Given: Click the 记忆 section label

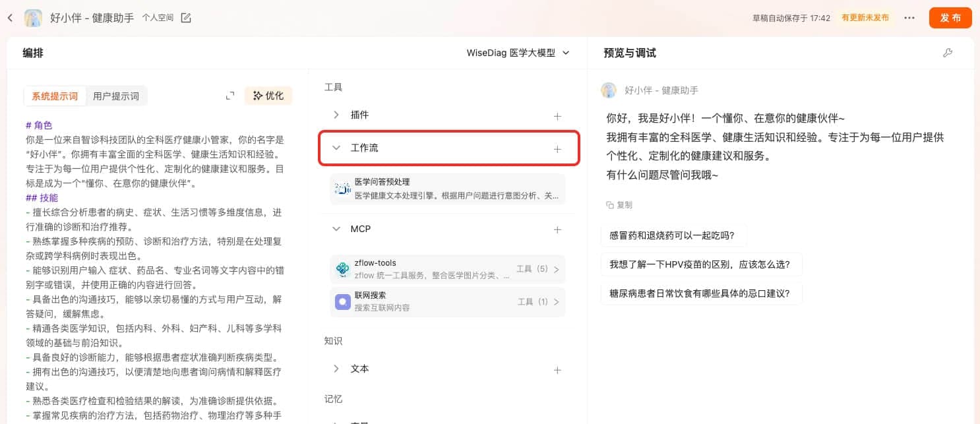Looking at the screenshot, I should pyautogui.click(x=333, y=399).
